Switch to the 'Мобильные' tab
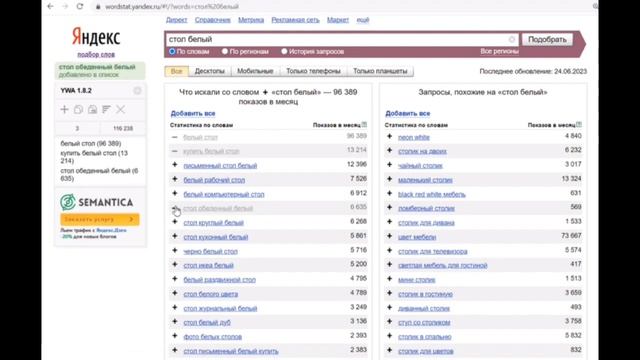This screenshot has height=360, width=640. click(255, 71)
